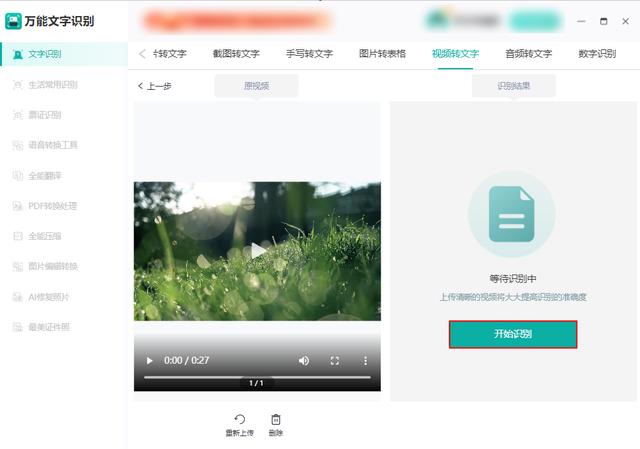The image size is (640, 449).
Task: Minimize the application window
Action: pyautogui.click(x=581, y=21)
